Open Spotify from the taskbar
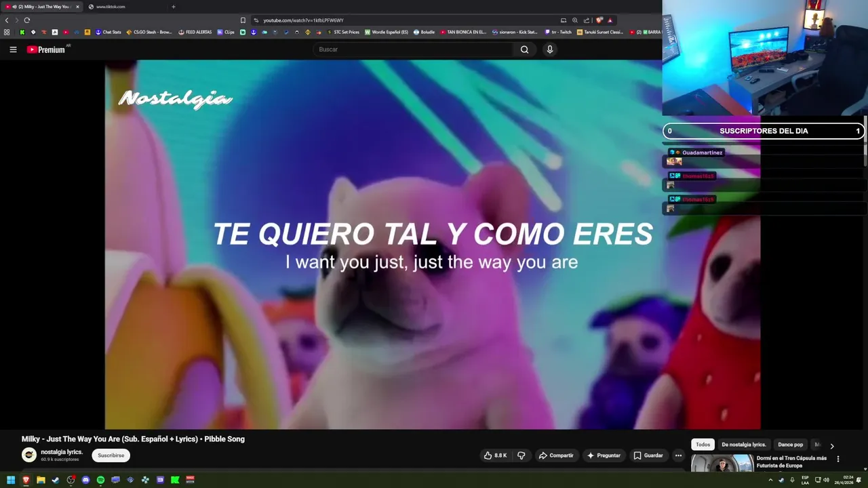The width and height of the screenshot is (868, 488). click(x=100, y=480)
